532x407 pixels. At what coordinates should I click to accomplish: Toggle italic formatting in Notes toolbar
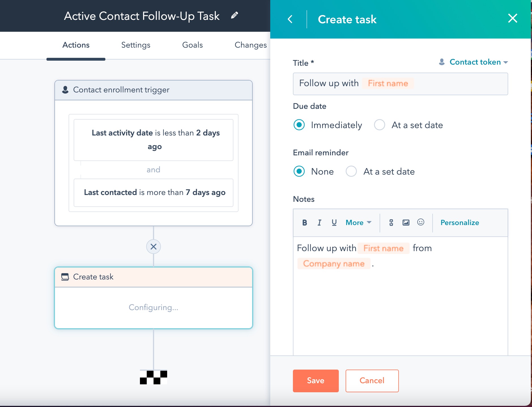click(319, 223)
